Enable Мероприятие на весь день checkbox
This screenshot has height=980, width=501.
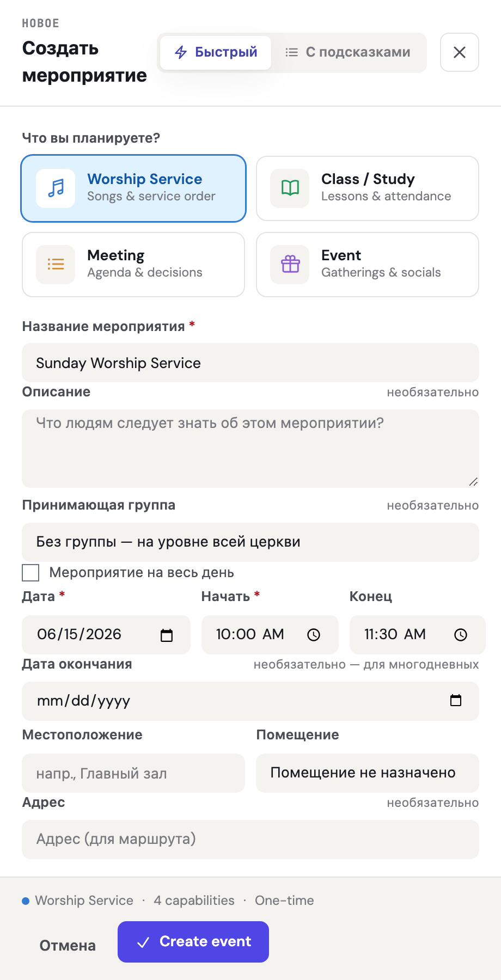(x=30, y=573)
